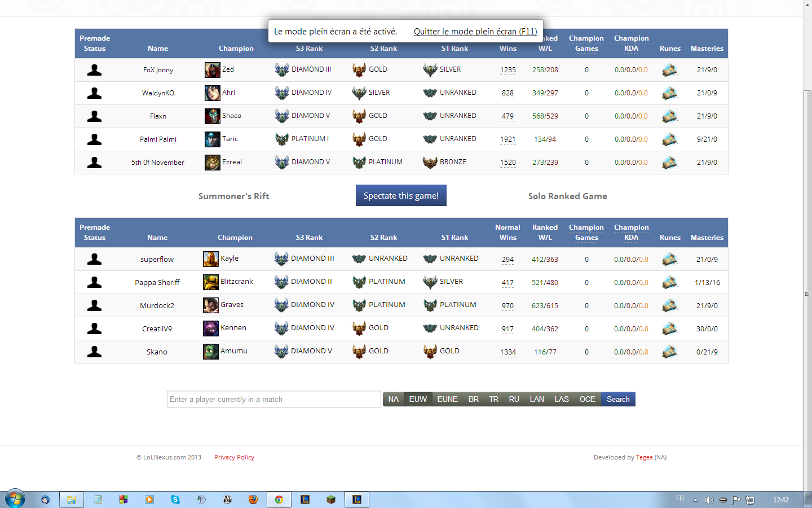Click the Blitzcrank champion portrait

(211, 282)
